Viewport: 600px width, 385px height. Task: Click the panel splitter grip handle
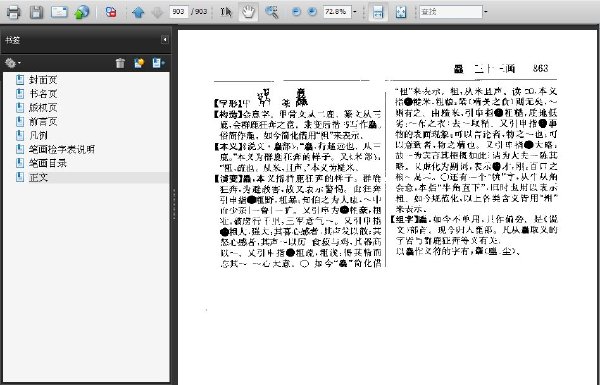pyautogui.click(x=174, y=204)
